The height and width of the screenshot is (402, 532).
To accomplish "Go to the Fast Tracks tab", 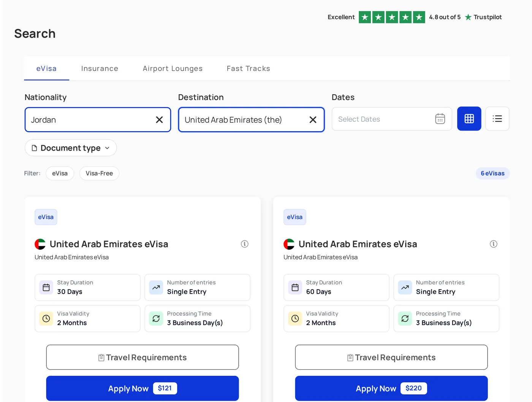I will pos(249,68).
